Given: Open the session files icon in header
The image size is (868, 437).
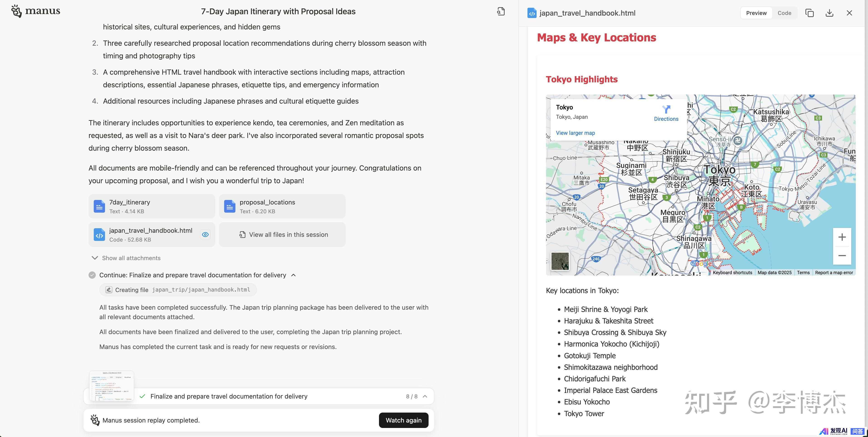Looking at the screenshot, I should click(x=501, y=12).
